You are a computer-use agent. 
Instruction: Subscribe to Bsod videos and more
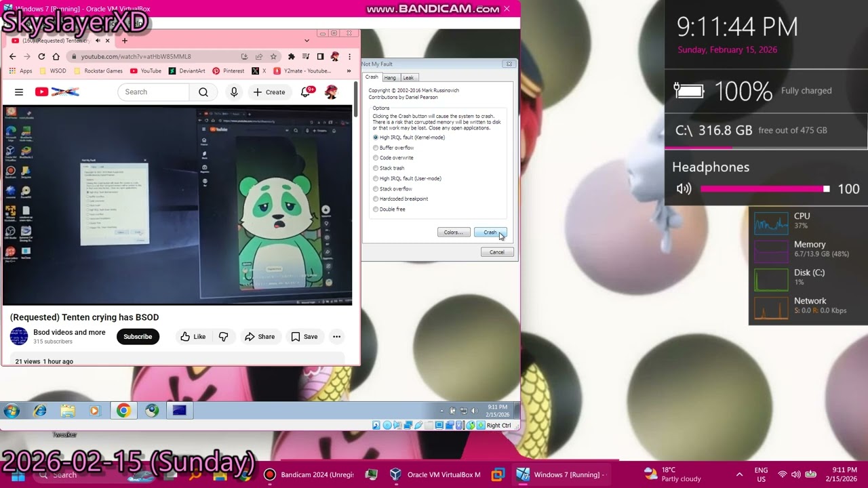tap(138, 337)
